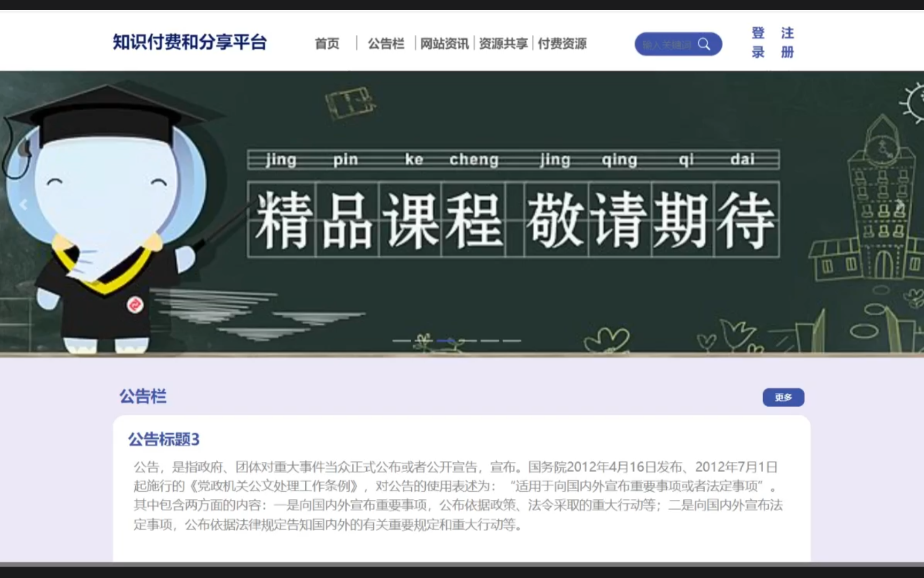924x578 pixels.
Task: Click the search magnifier icon
Action: coord(704,44)
